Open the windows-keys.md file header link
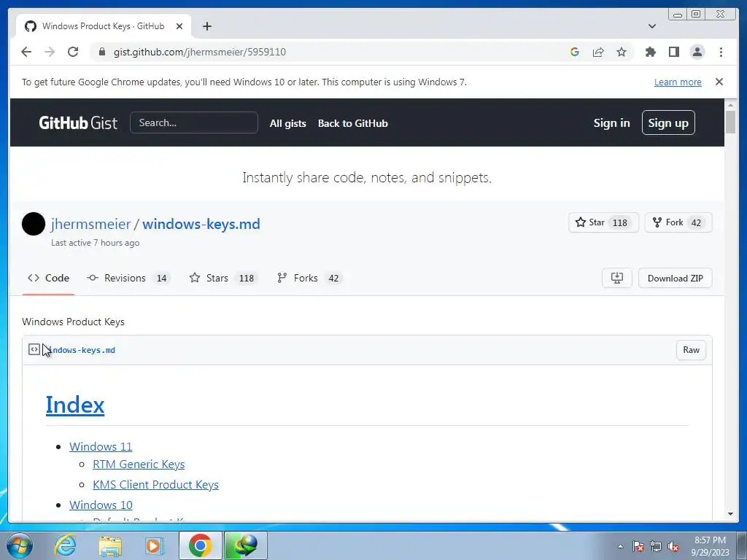This screenshot has height=560, width=747. (x=79, y=350)
